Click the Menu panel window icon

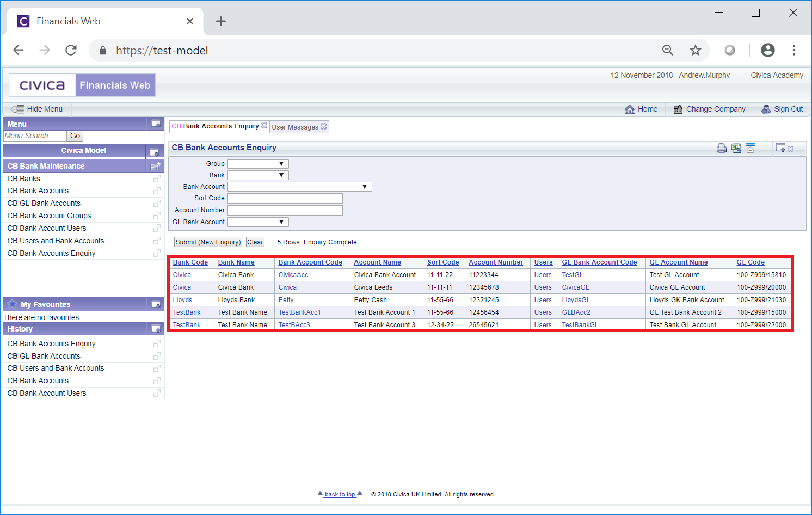[x=156, y=124]
